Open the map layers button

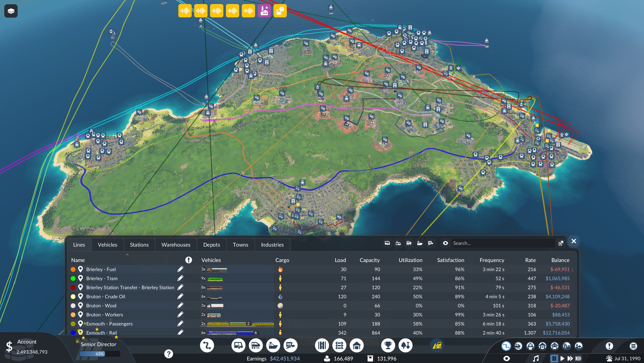[11, 11]
